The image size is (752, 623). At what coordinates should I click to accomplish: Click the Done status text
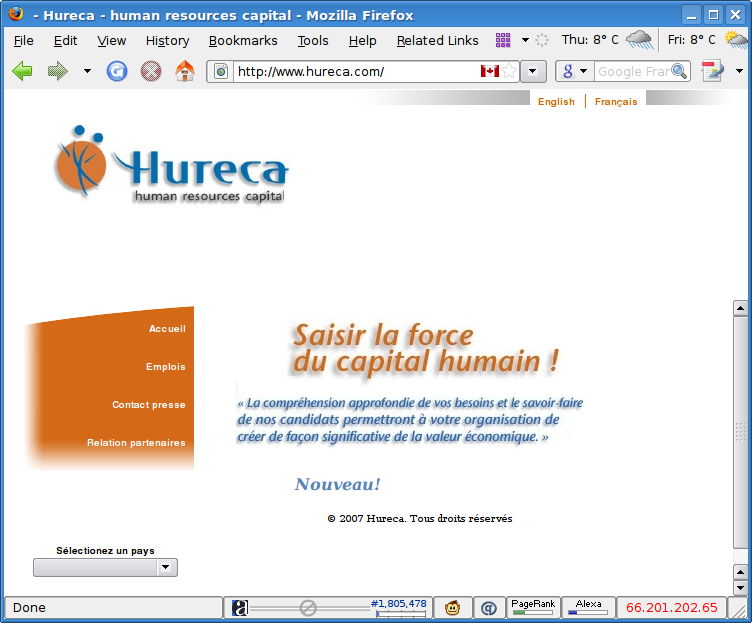29,608
